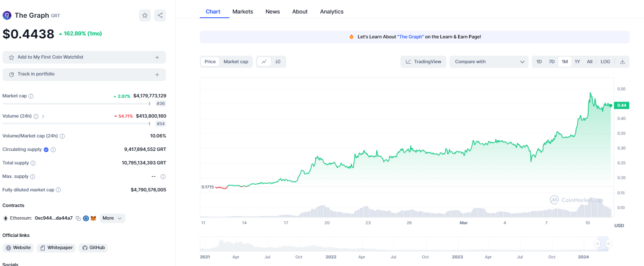The width and height of the screenshot is (644, 266).
Task: Click left handle of timeline range slider
Action: point(598,244)
